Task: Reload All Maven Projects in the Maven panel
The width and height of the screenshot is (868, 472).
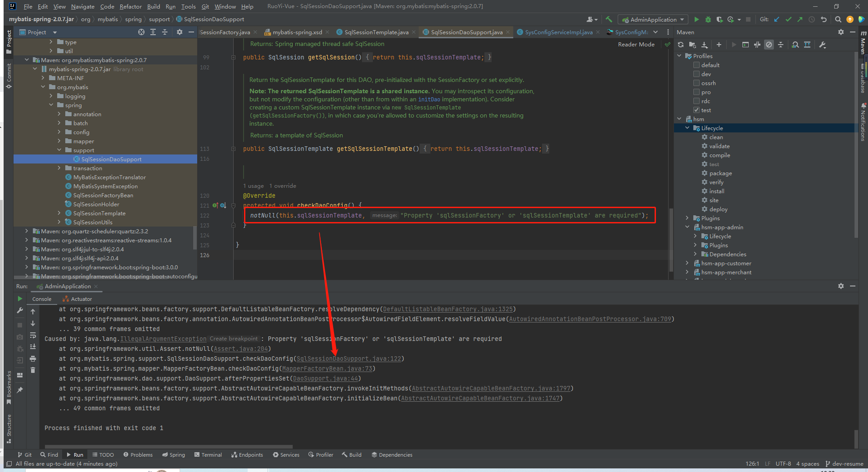Action: [680, 45]
